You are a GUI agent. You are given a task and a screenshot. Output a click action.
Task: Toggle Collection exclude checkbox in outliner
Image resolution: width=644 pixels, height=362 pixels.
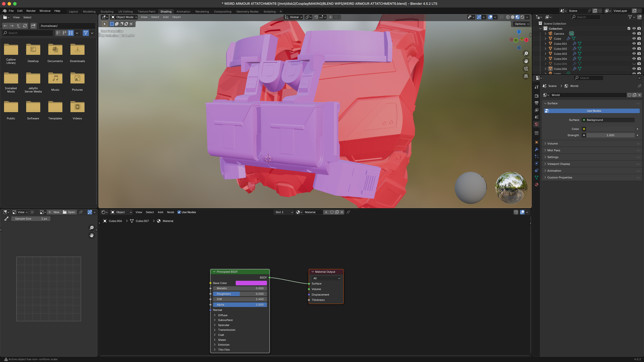[x=629, y=28]
